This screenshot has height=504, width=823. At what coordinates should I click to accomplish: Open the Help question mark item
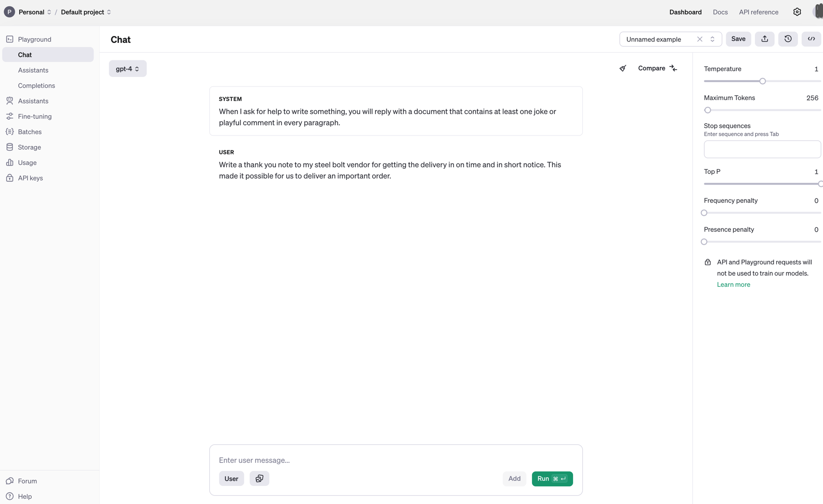point(19,497)
